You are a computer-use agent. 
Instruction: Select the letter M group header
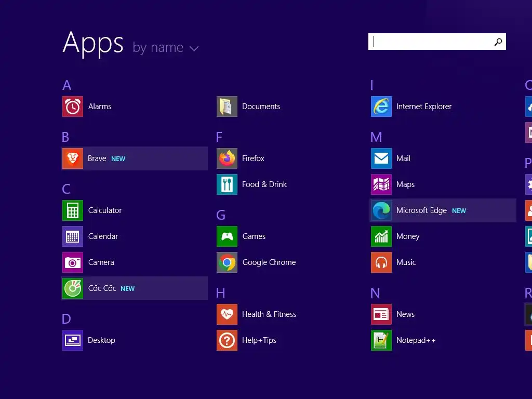(376, 137)
